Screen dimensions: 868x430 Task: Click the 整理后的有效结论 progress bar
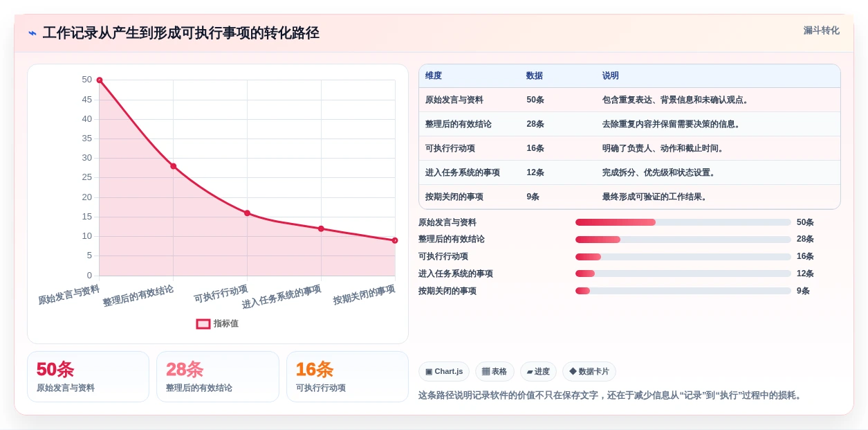pyautogui.click(x=683, y=240)
